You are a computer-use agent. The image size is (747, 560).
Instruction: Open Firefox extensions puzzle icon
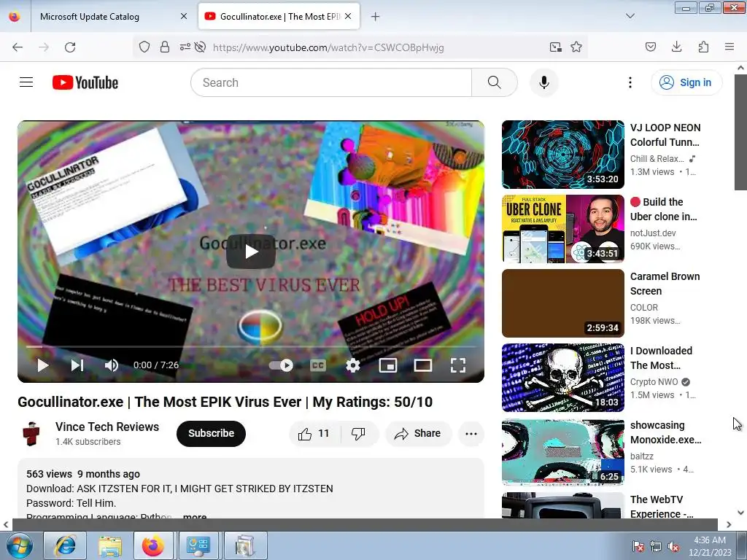click(x=703, y=47)
